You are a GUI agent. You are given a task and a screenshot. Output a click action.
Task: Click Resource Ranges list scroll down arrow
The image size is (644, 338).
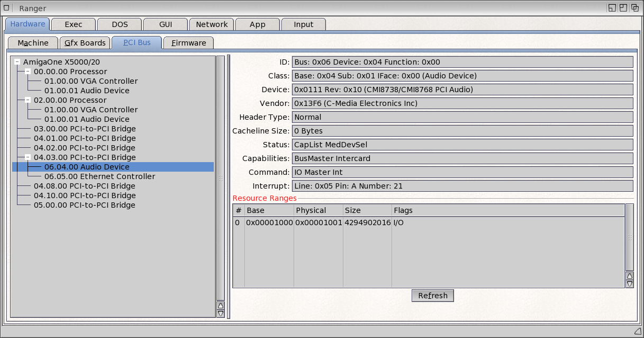tap(629, 284)
